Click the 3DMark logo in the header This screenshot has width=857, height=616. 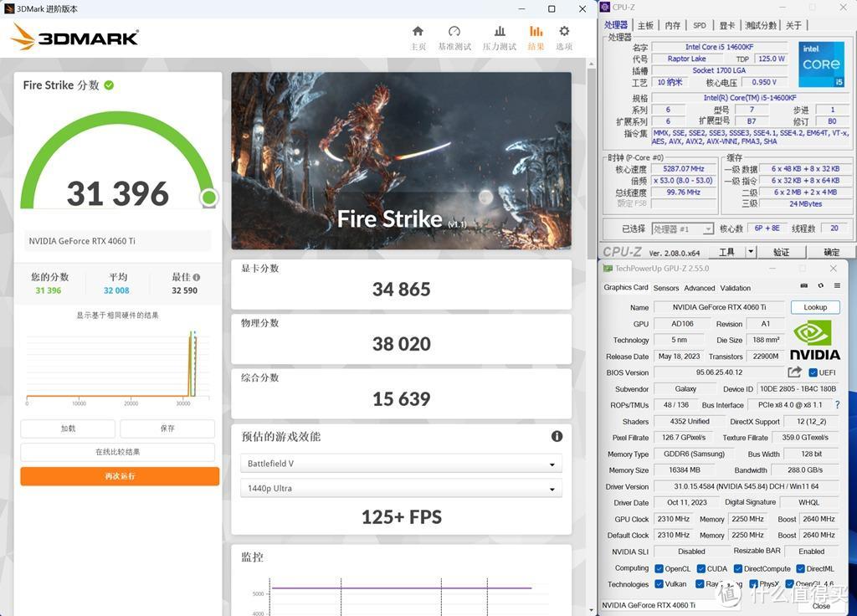coord(74,37)
